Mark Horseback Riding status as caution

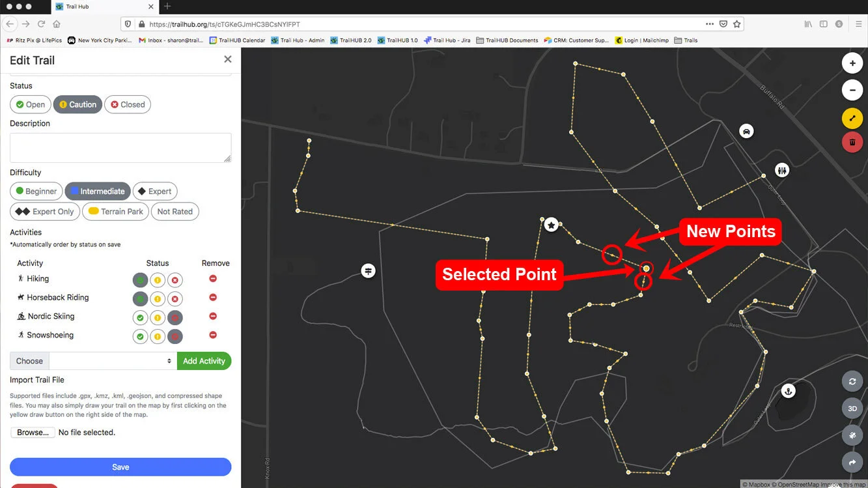point(158,299)
